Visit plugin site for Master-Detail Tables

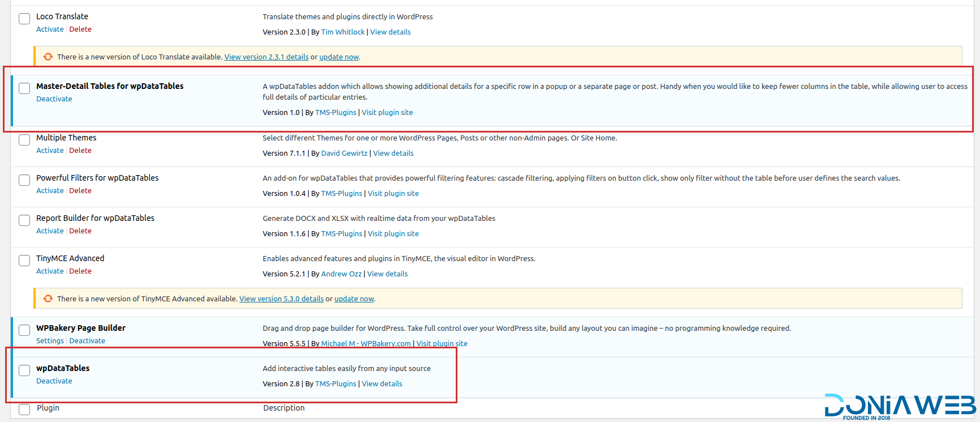pyautogui.click(x=387, y=113)
